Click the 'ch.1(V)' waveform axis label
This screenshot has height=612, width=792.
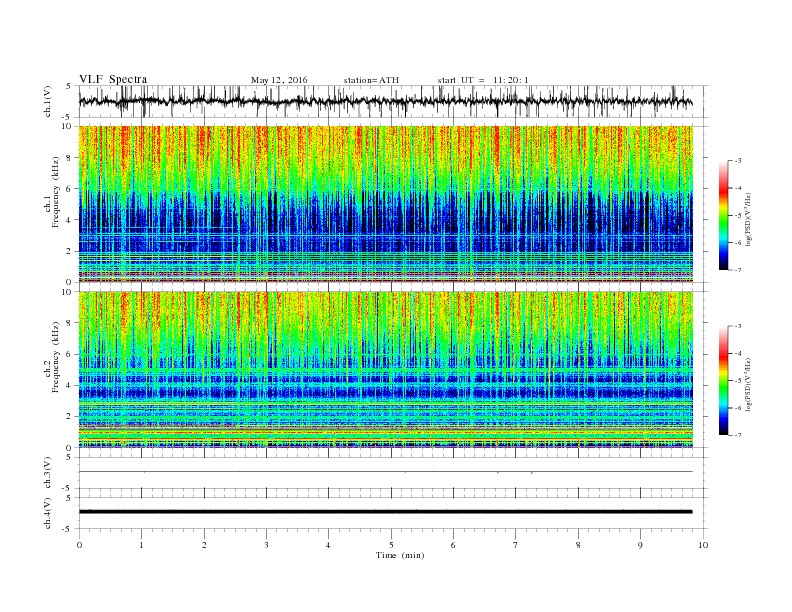click(48, 101)
